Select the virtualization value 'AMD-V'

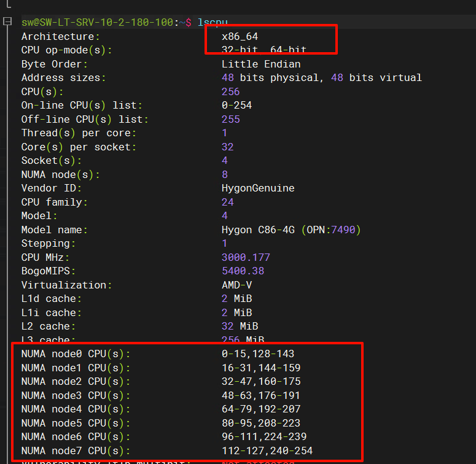pos(237,285)
